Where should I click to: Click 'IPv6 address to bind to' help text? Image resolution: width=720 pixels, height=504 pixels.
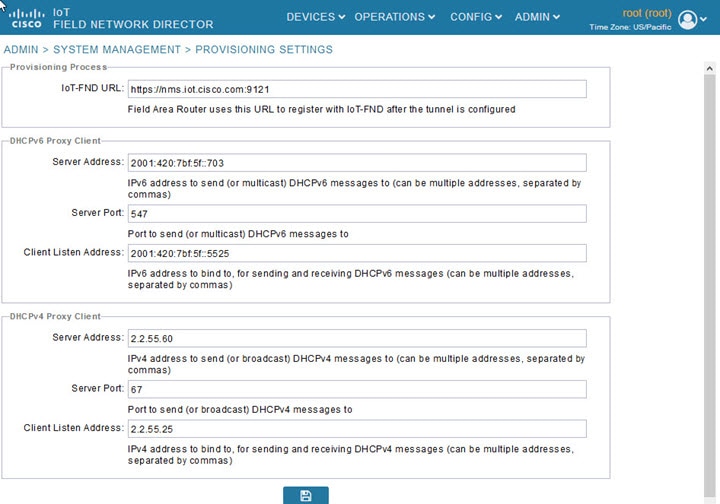pyautogui.click(x=351, y=279)
